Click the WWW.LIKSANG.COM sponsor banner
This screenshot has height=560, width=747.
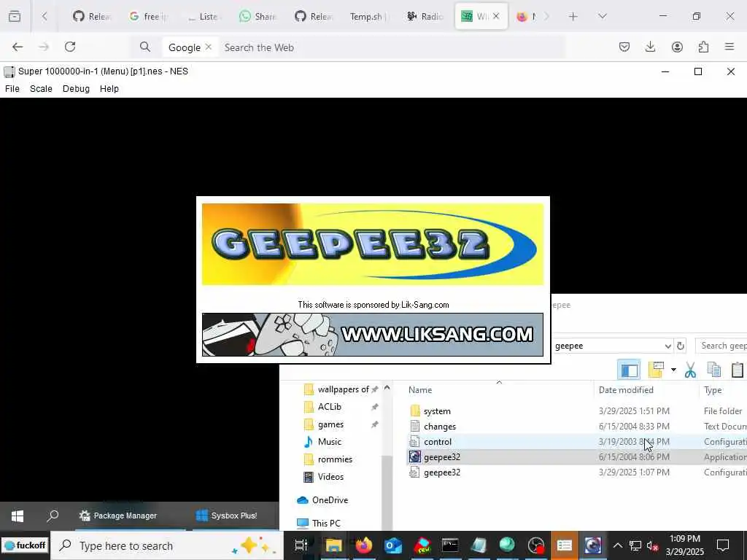(x=373, y=334)
